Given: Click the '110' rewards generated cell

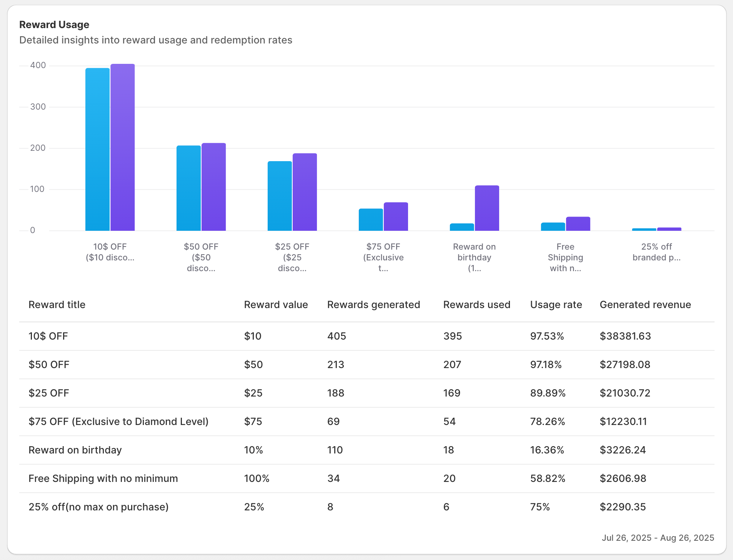Looking at the screenshot, I should pyautogui.click(x=335, y=450).
